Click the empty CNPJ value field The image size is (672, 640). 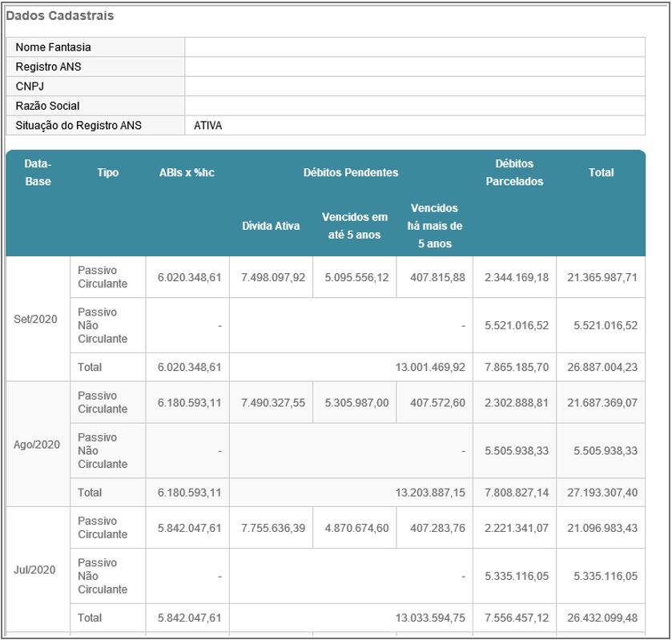[x=414, y=87]
